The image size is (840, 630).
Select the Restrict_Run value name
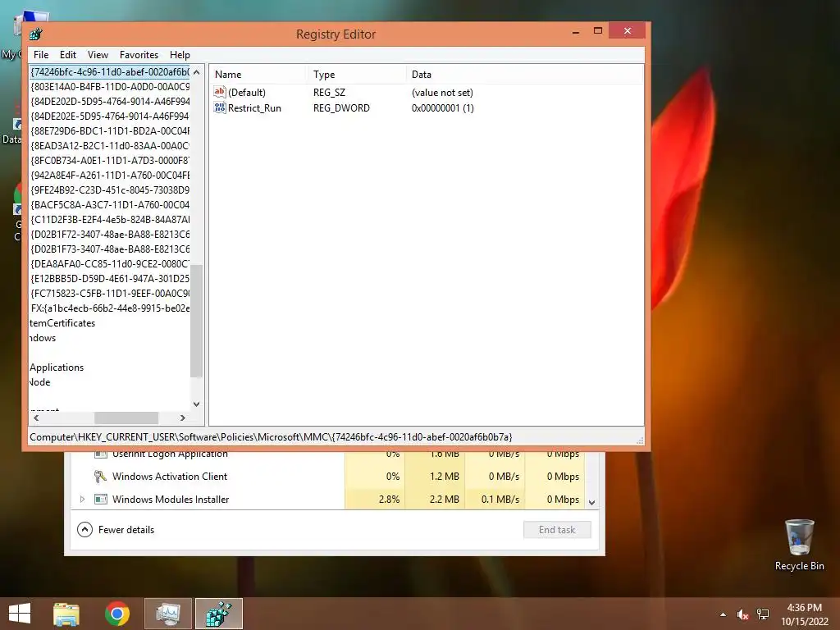pos(254,107)
